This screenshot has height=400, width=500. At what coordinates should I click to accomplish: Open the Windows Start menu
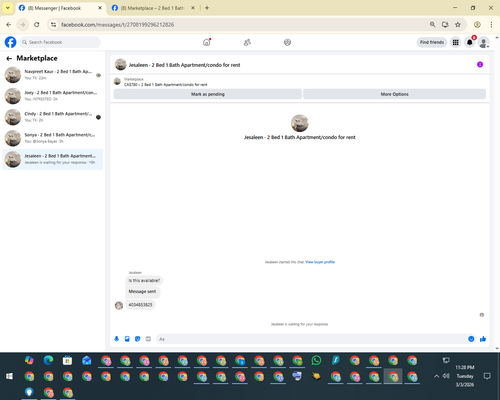(x=9, y=376)
